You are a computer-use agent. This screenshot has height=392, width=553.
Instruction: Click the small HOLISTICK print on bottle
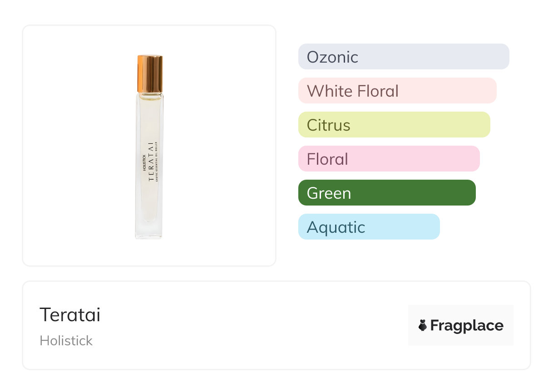point(144,162)
